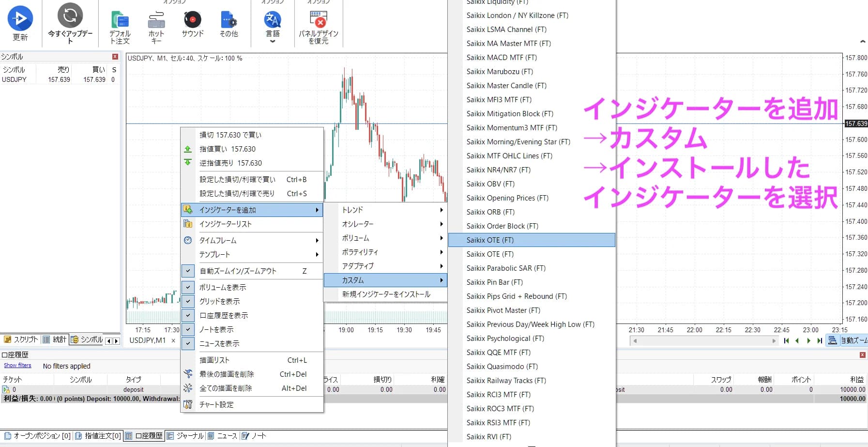The height and width of the screenshot is (447, 868).
Task: Toggle ボリュームを表示 checkbox
Action: coord(188,287)
